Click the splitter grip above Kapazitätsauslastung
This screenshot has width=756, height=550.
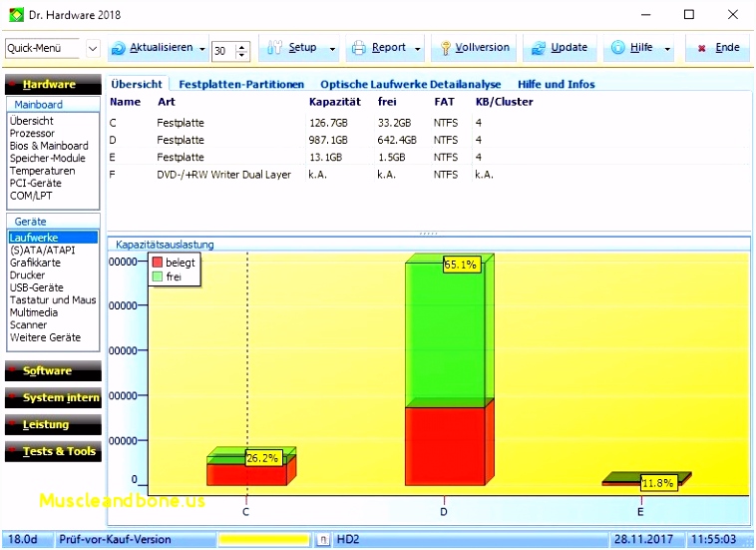click(x=428, y=234)
